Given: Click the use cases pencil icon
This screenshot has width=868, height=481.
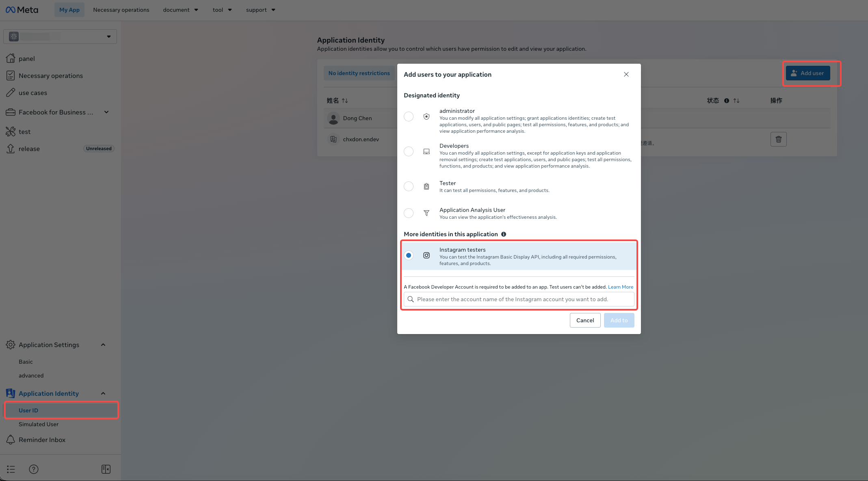Looking at the screenshot, I should click(x=11, y=93).
